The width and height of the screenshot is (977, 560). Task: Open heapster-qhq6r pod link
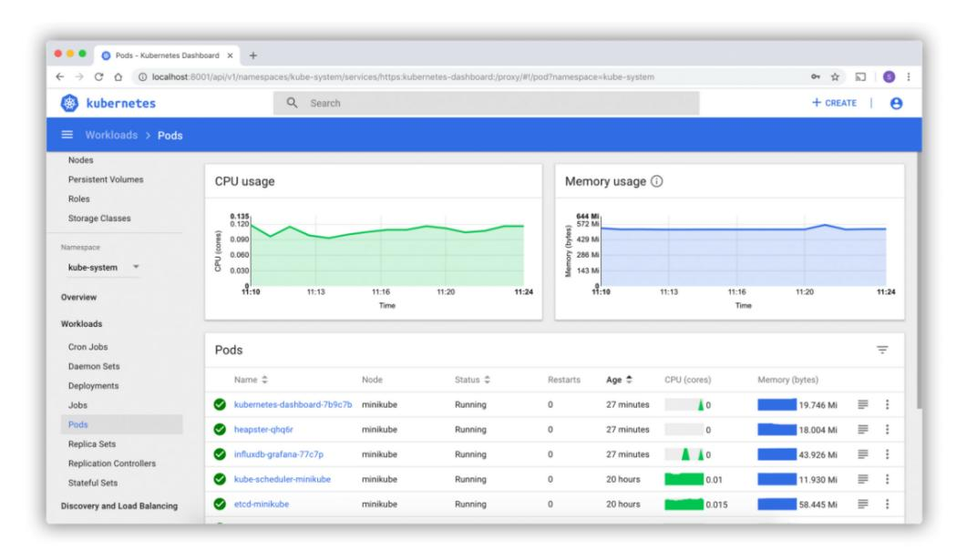click(x=263, y=430)
